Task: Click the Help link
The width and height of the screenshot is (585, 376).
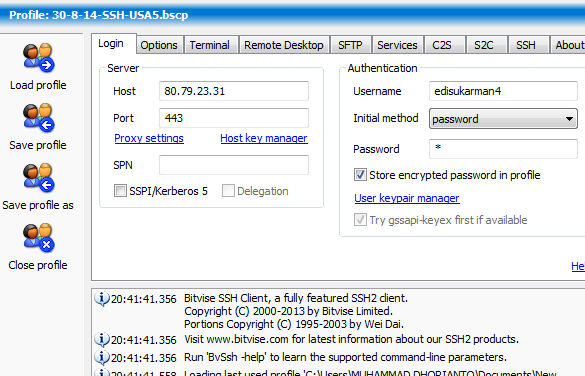Action: click(578, 266)
